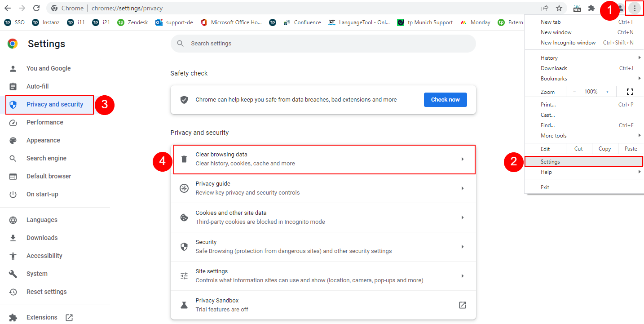This screenshot has height=324, width=644.
Task: Open Appearance settings in sidebar
Action: pyautogui.click(x=43, y=140)
